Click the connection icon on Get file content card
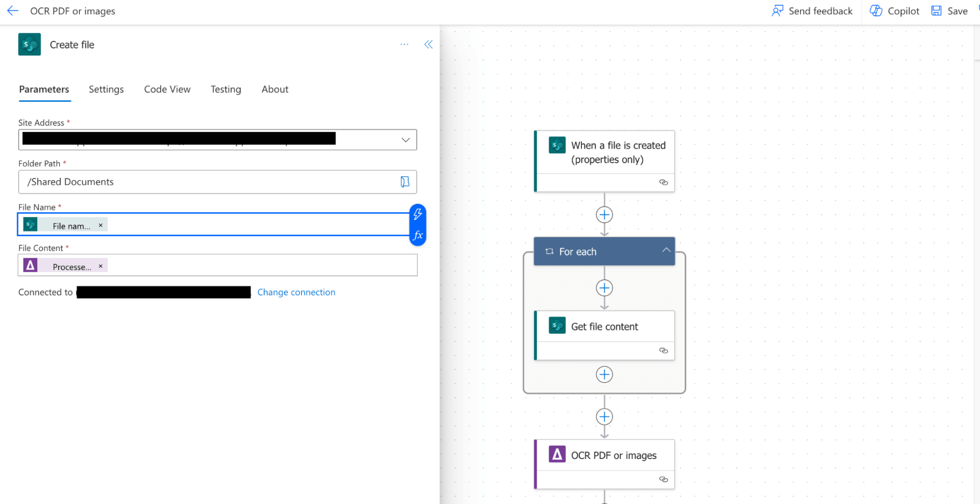 pos(664,350)
